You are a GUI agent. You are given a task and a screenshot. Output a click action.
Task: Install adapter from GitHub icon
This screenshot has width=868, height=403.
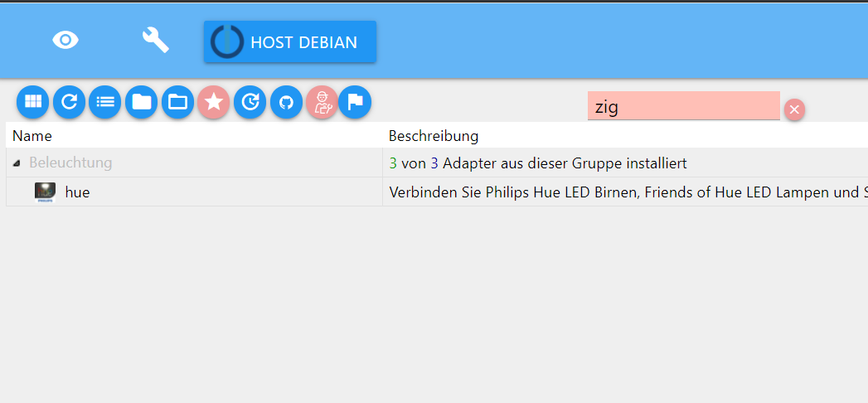point(286,102)
